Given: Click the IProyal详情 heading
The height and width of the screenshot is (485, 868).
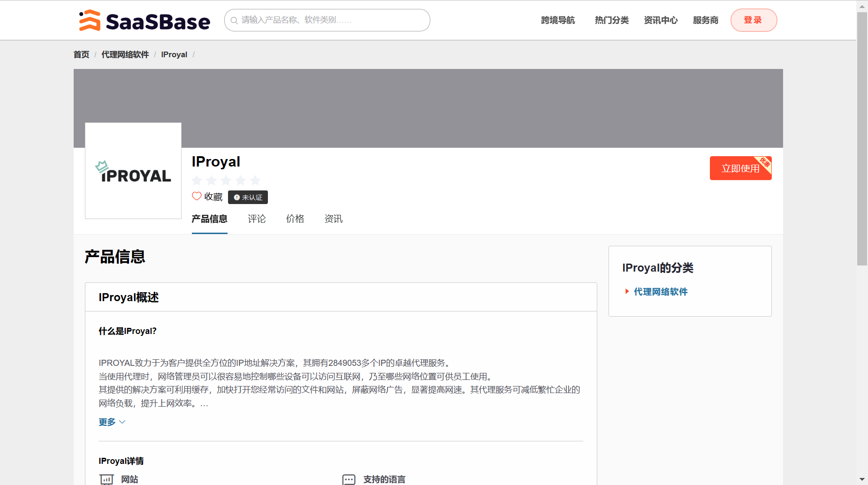Looking at the screenshot, I should [121, 461].
